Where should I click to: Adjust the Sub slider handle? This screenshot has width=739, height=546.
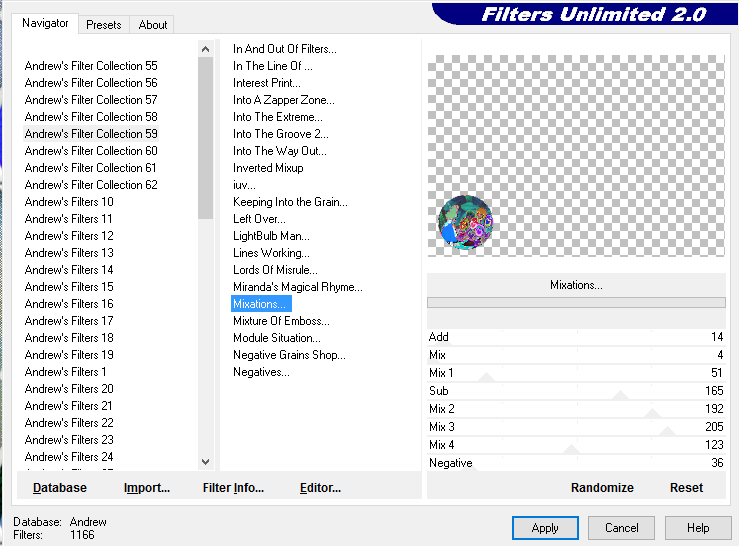[620, 395]
